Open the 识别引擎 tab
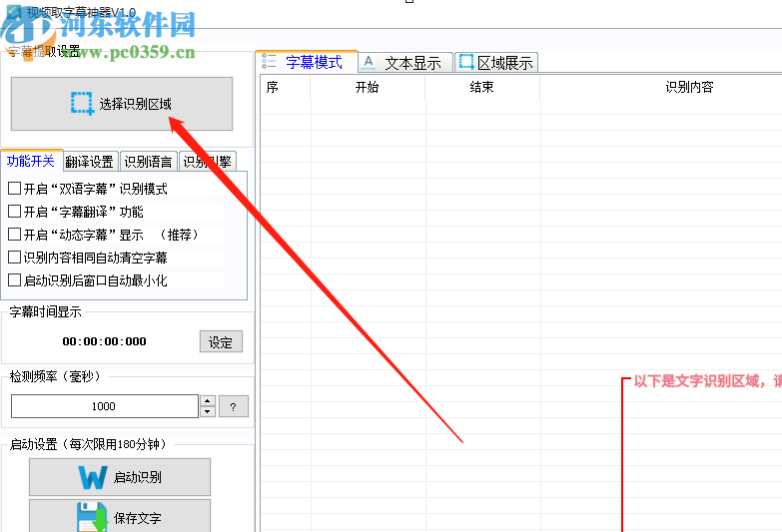Image resolution: width=782 pixels, height=532 pixels. coord(207,162)
